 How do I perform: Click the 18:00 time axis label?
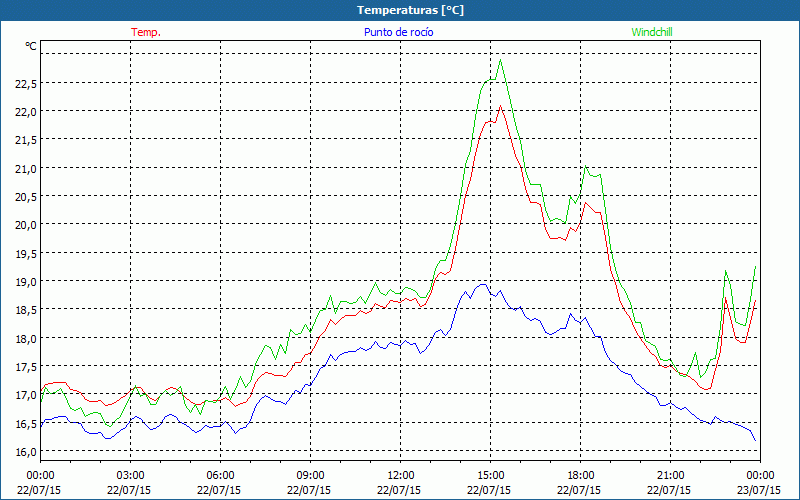coord(581,476)
